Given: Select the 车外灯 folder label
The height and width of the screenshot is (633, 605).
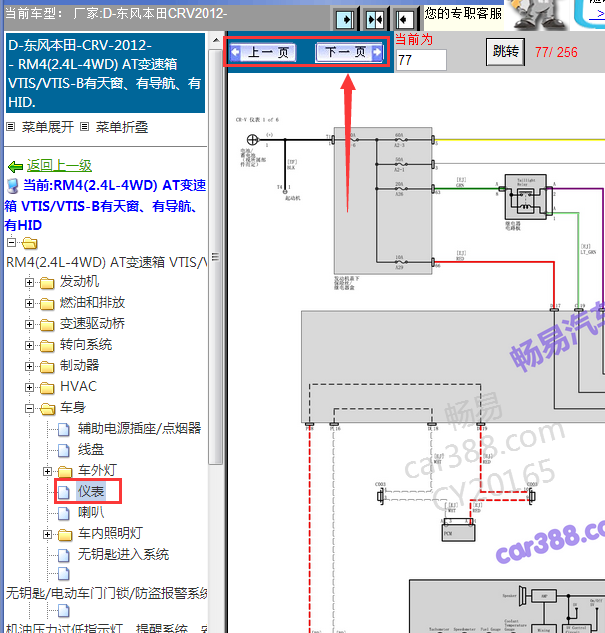Looking at the screenshot, I should point(98,470).
